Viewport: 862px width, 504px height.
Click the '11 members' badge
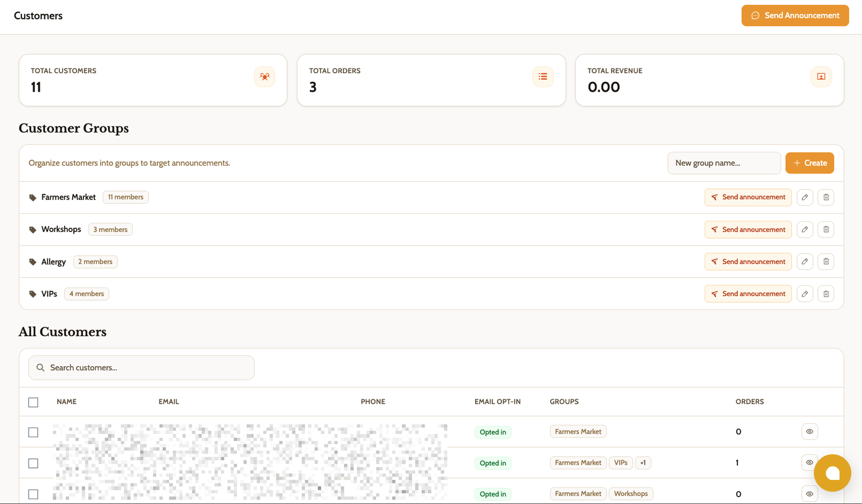pos(126,197)
